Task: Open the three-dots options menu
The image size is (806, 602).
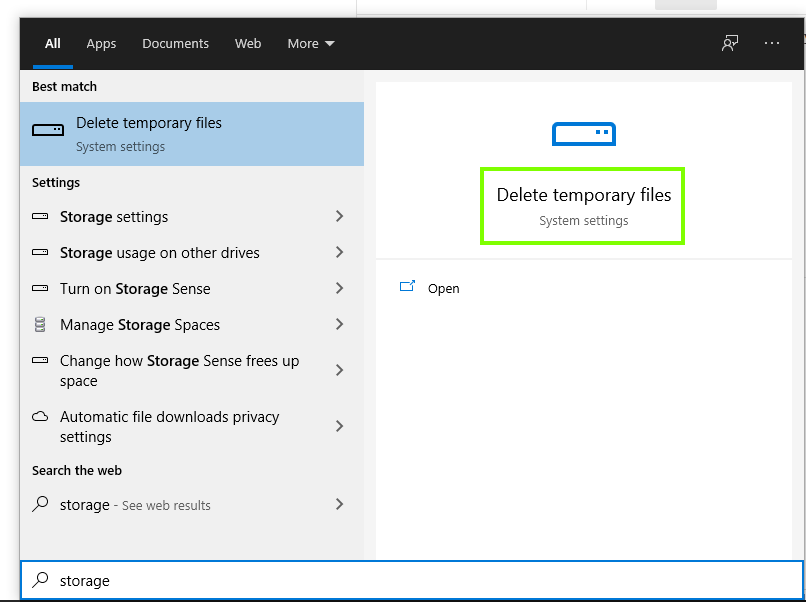Action: 772,43
